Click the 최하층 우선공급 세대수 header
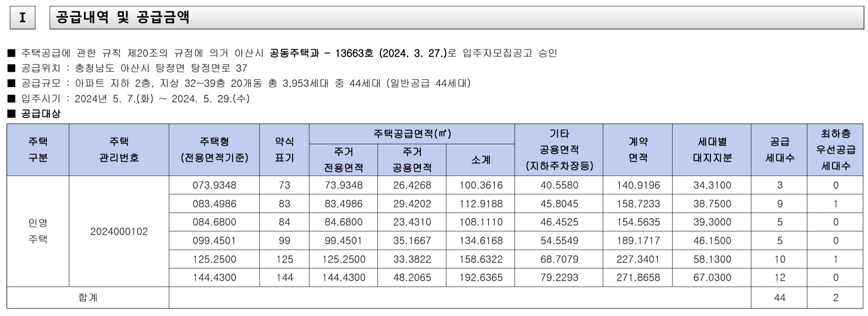868x316 pixels. pyautogui.click(x=835, y=150)
